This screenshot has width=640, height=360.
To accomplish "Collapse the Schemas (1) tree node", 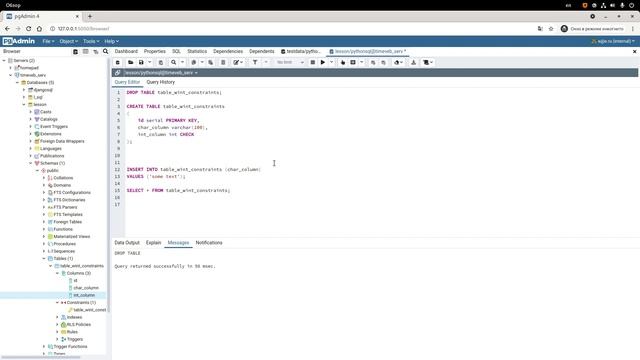I will click(x=31, y=163).
